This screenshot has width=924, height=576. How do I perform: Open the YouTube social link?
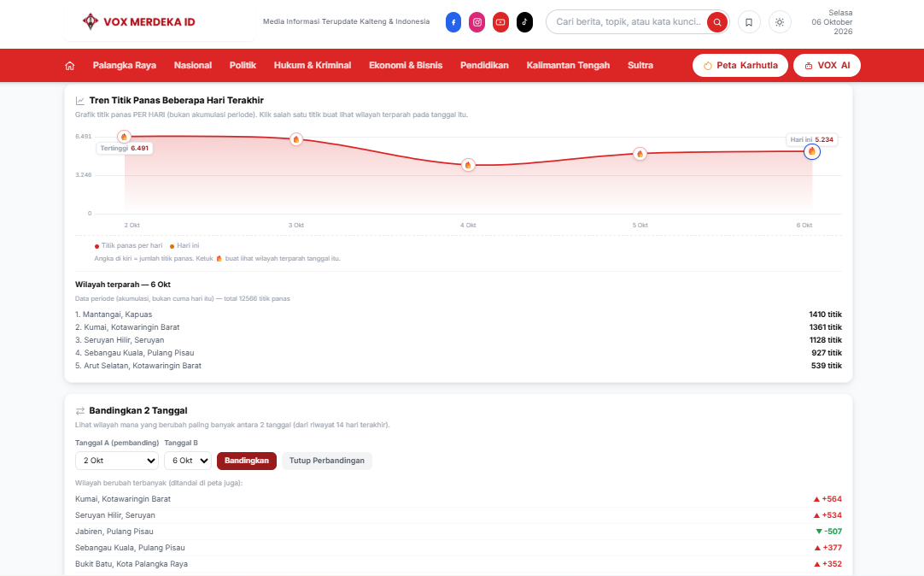[501, 22]
